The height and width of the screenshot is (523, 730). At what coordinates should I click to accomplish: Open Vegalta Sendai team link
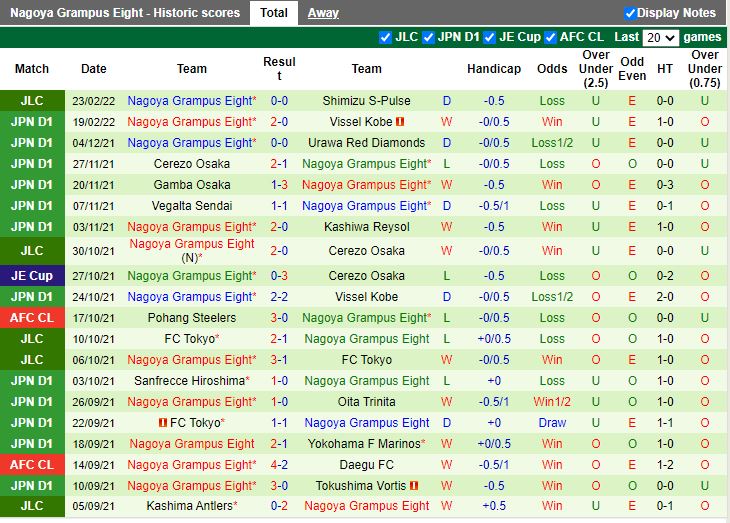pos(192,206)
